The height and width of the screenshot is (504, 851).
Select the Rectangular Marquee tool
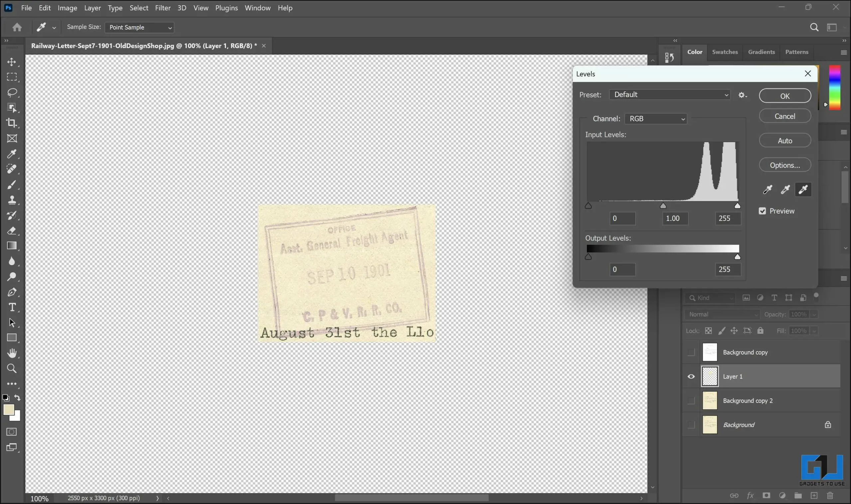coord(12,77)
